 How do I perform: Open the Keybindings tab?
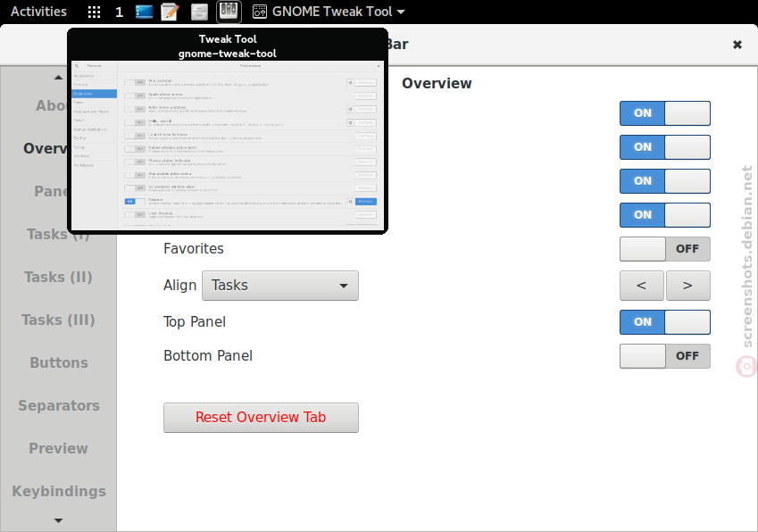click(x=59, y=491)
